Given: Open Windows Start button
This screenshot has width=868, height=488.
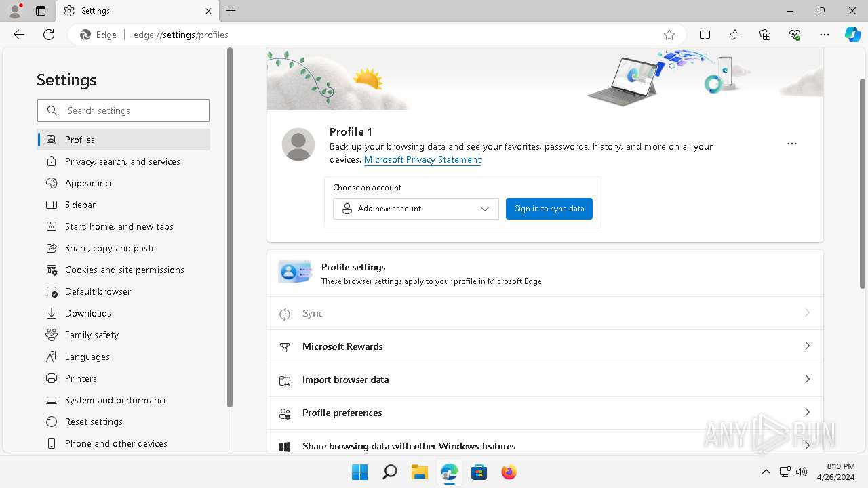Looking at the screenshot, I should tap(359, 472).
